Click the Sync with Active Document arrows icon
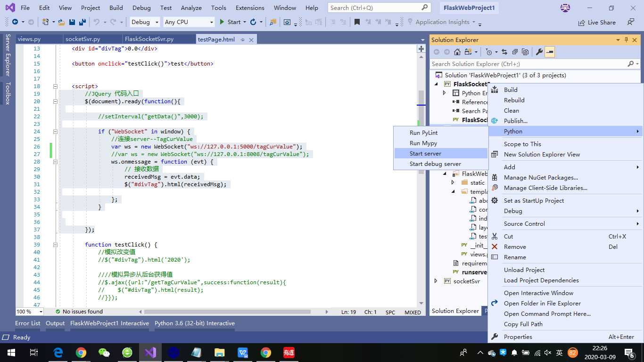The width and height of the screenshot is (644, 362). point(504,52)
